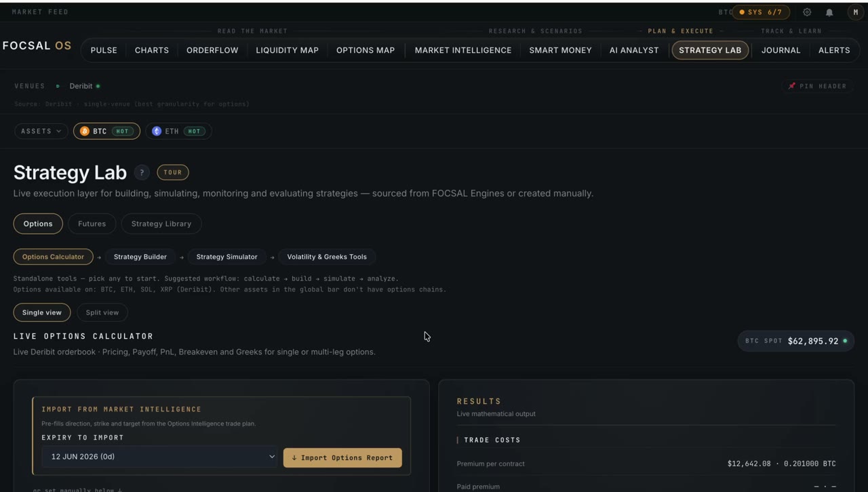The image size is (868, 492).
Task: Open the Strategy Builder tool
Action: coord(140,257)
